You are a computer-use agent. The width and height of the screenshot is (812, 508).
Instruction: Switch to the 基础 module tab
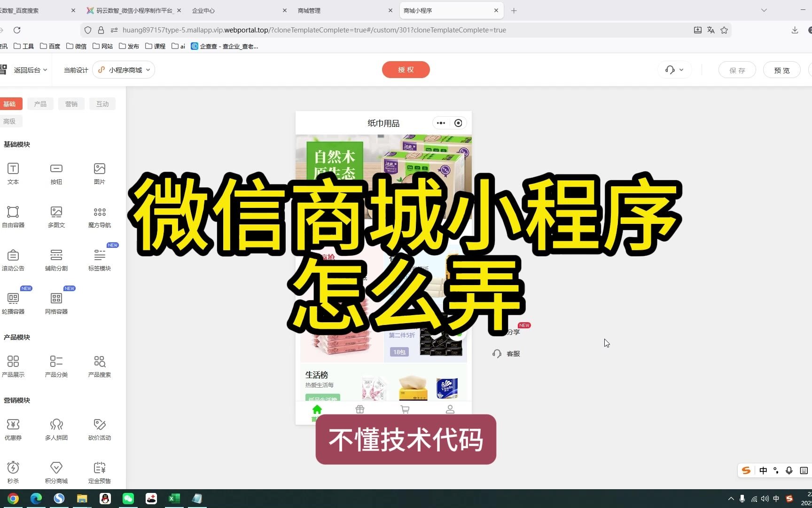click(x=10, y=104)
